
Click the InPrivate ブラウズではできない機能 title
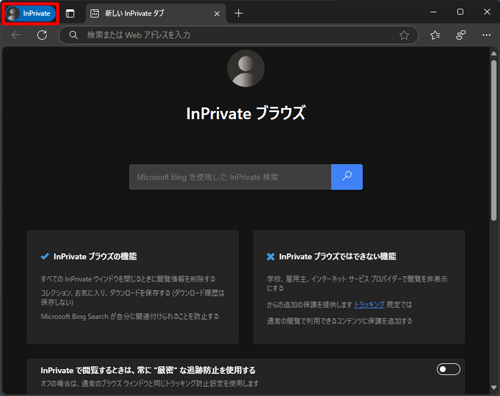pyautogui.click(x=337, y=256)
